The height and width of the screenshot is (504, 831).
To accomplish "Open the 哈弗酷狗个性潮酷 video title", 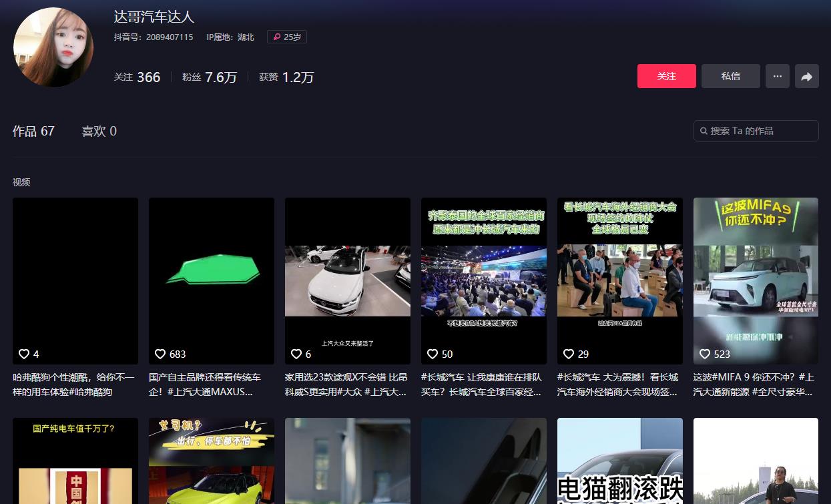I will click(74, 385).
